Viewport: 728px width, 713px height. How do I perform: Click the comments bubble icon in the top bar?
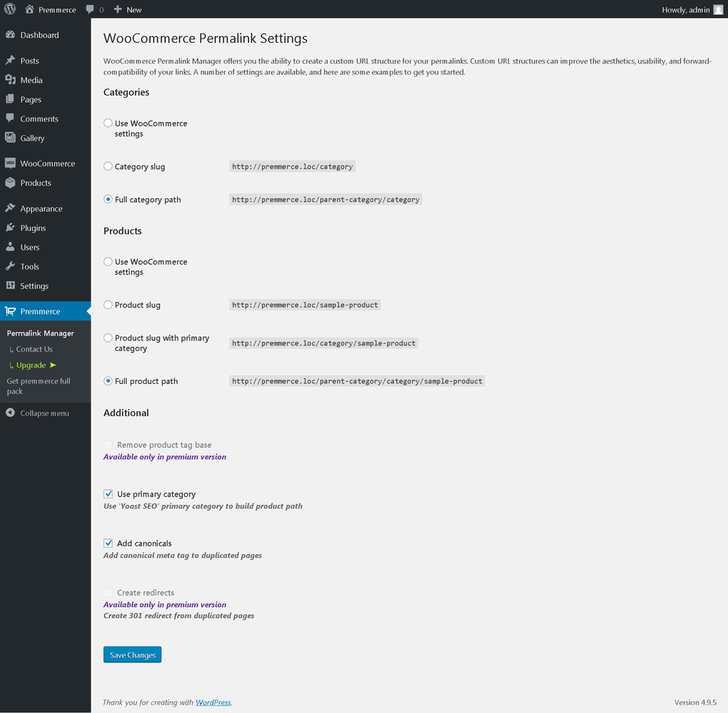[90, 9]
